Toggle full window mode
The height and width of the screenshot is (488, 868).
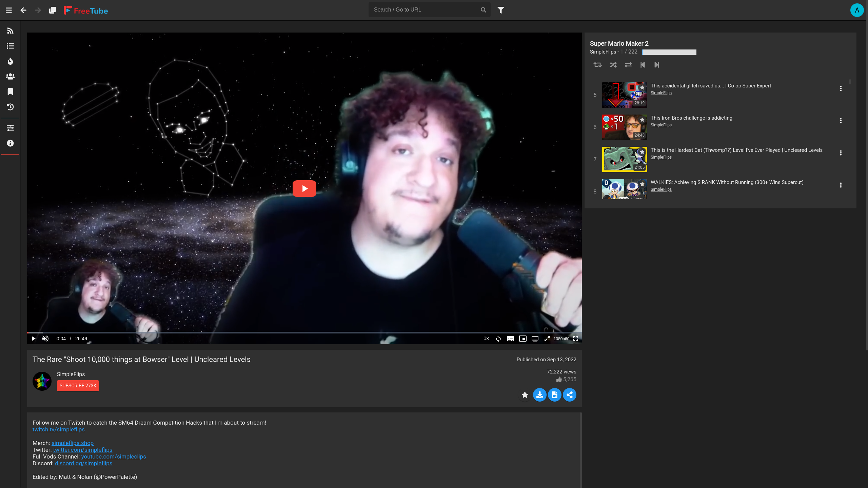point(547,339)
